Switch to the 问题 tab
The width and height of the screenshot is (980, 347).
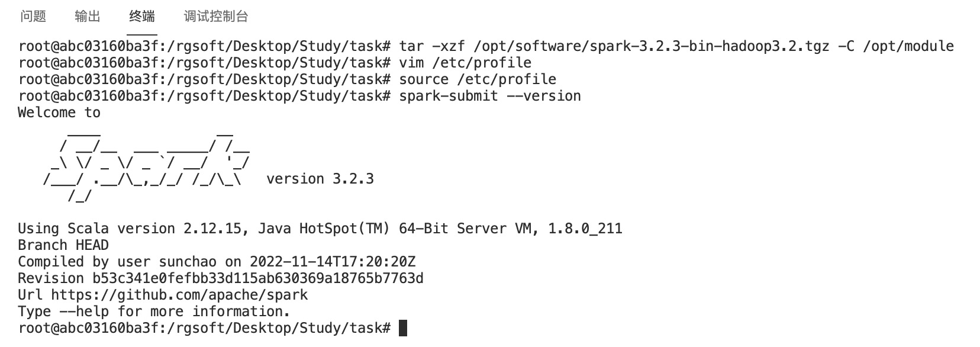point(33,17)
